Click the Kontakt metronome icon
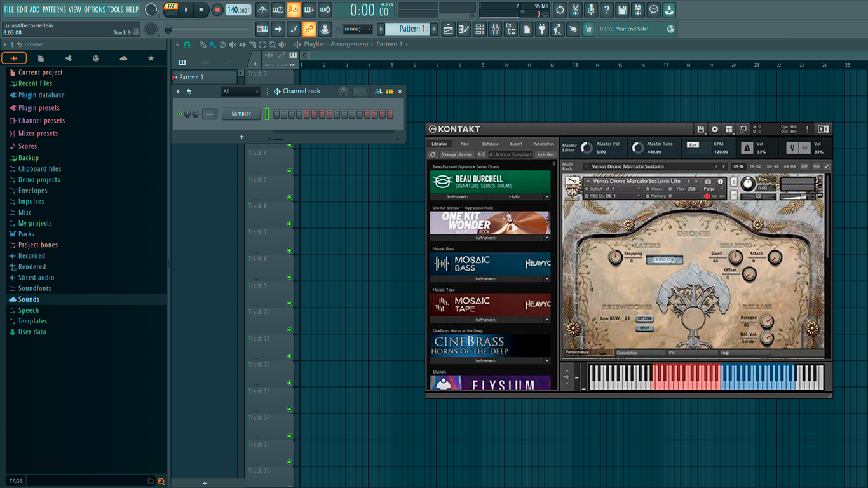 point(747,148)
